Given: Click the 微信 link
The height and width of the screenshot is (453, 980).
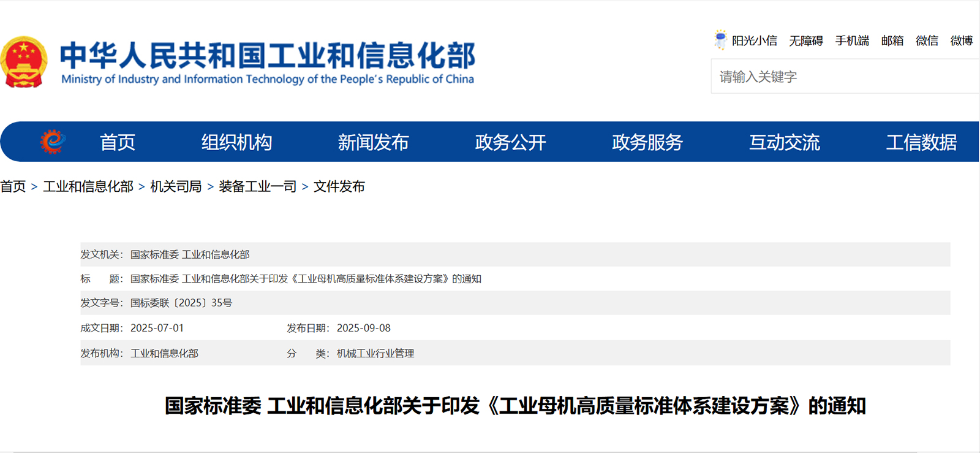Looking at the screenshot, I should coord(927,40).
